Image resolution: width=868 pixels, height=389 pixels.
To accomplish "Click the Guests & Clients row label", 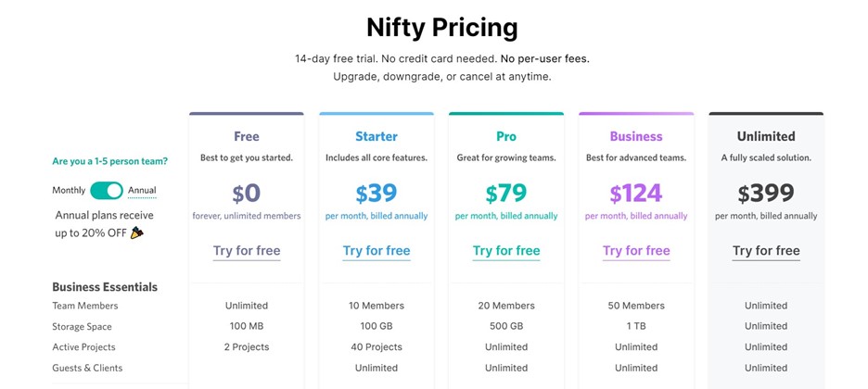I will [x=87, y=368].
